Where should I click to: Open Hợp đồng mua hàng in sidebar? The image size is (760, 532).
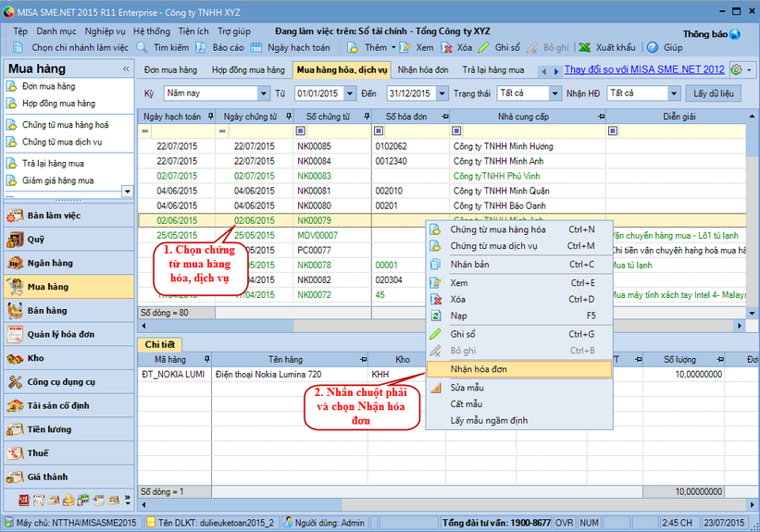point(58,104)
